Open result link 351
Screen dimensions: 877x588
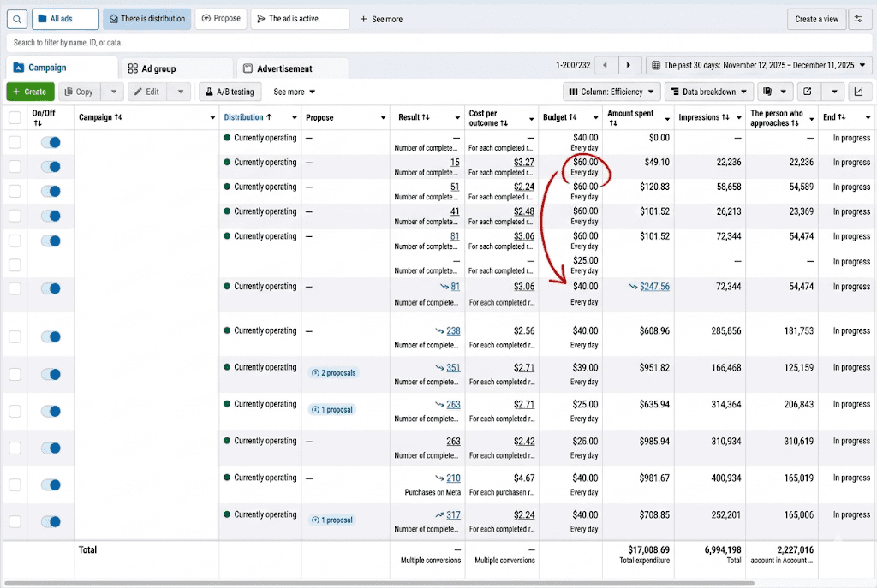[x=453, y=368]
